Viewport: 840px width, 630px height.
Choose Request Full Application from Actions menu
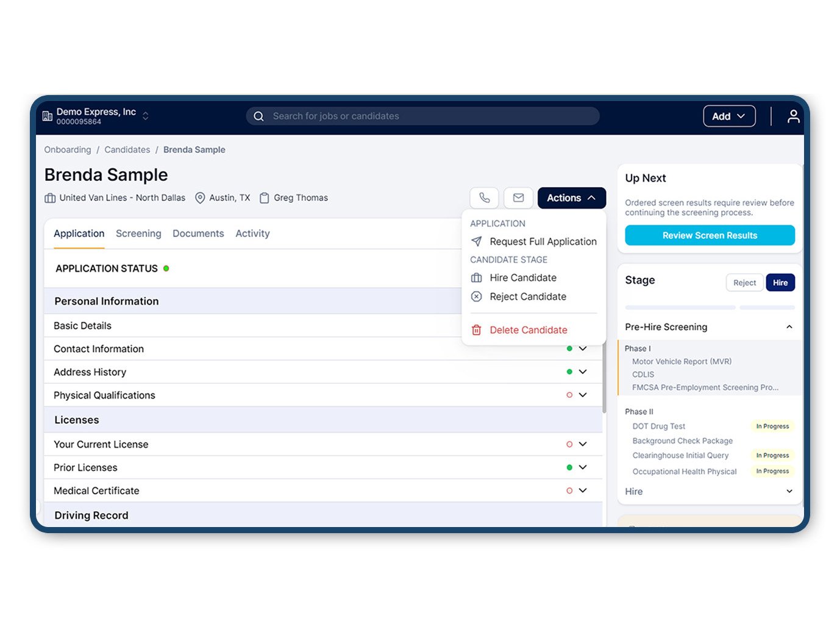pyautogui.click(x=534, y=242)
